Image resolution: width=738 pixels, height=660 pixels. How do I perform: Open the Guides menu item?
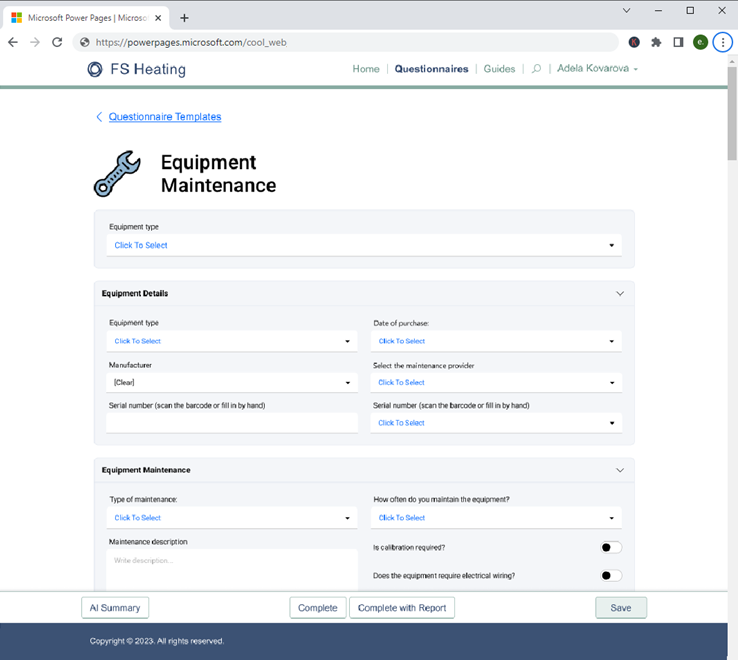click(499, 69)
